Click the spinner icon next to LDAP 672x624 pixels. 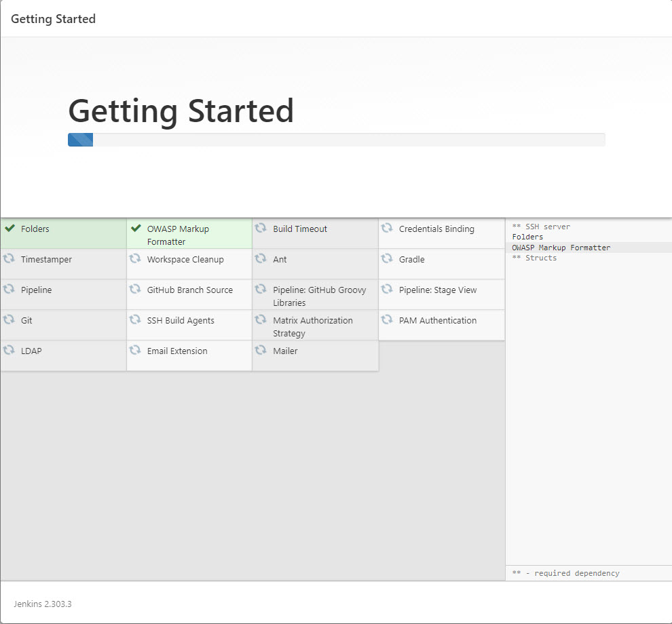click(9, 350)
